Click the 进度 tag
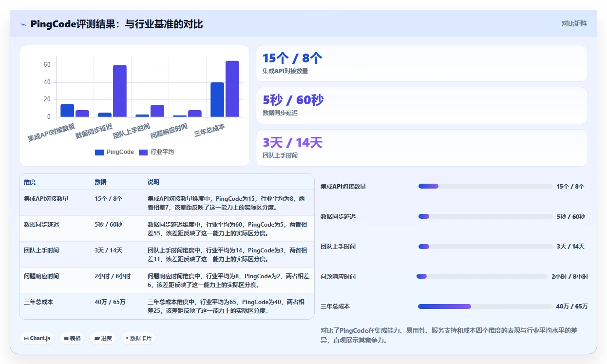607x364 pixels. tap(103, 338)
